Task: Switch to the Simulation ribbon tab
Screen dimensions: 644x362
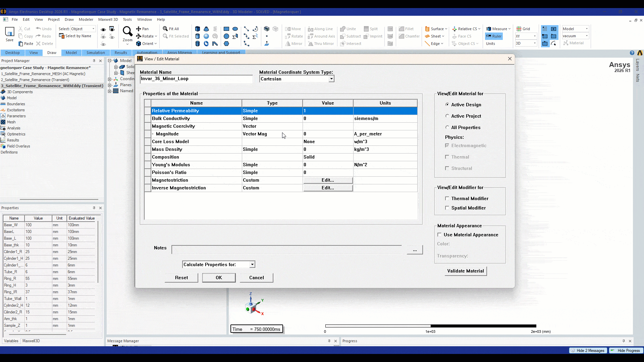Action: coord(96,53)
